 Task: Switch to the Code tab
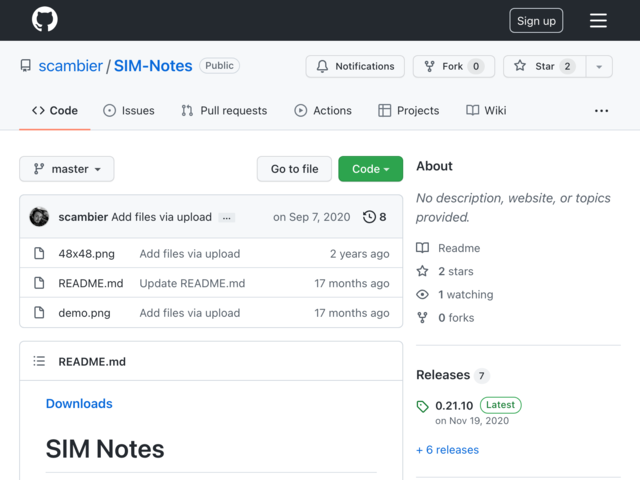pyautogui.click(x=55, y=111)
